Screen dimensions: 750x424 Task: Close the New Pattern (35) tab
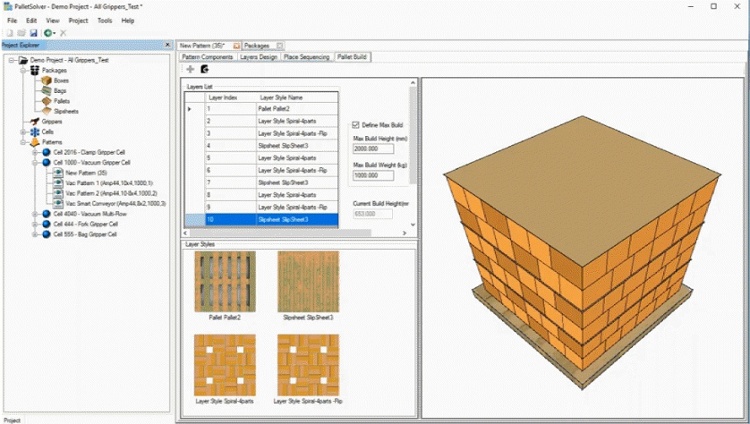234,45
